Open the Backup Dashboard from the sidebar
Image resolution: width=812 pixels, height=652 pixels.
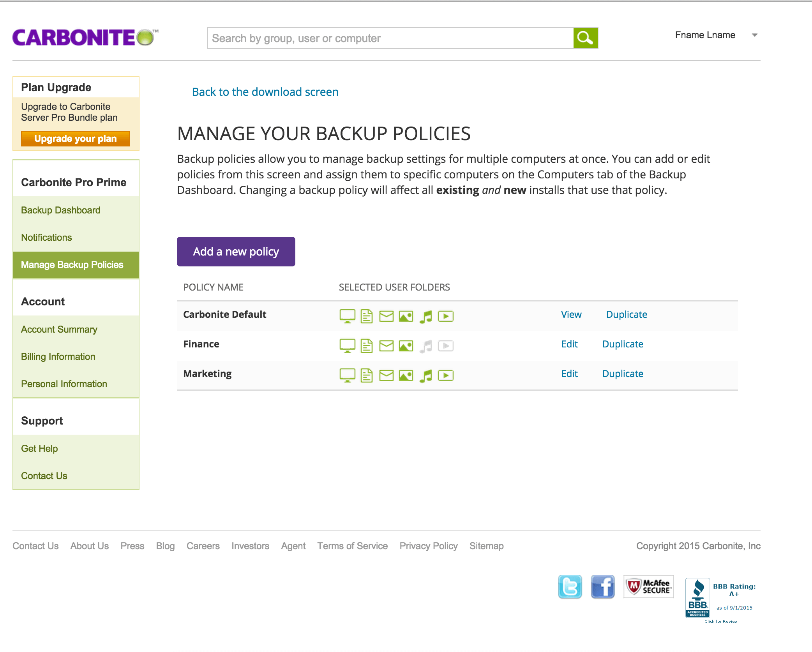pos(60,210)
